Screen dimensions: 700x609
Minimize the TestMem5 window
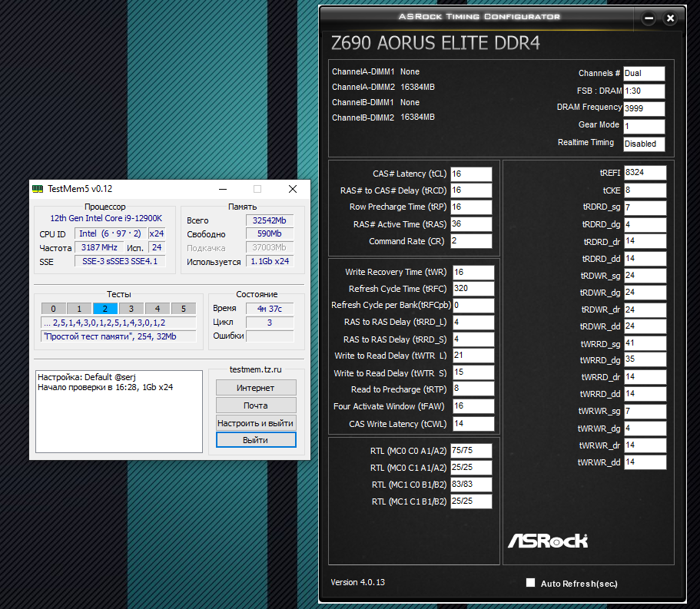(x=223, y=189)
